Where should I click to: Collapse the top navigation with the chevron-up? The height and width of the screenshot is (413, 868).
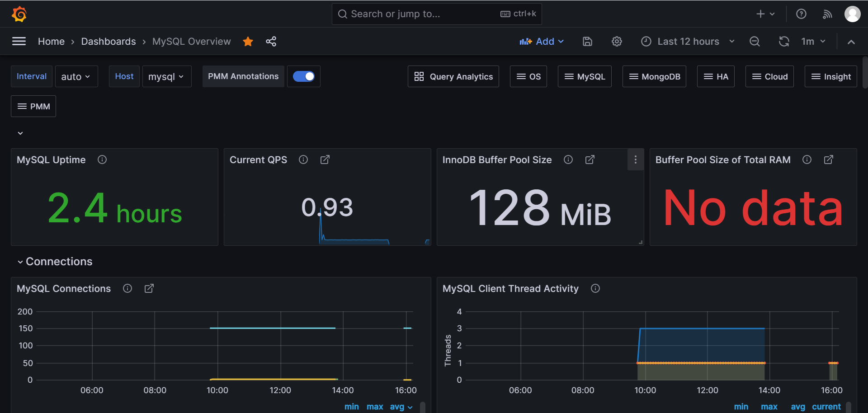(x=851, y=42)
